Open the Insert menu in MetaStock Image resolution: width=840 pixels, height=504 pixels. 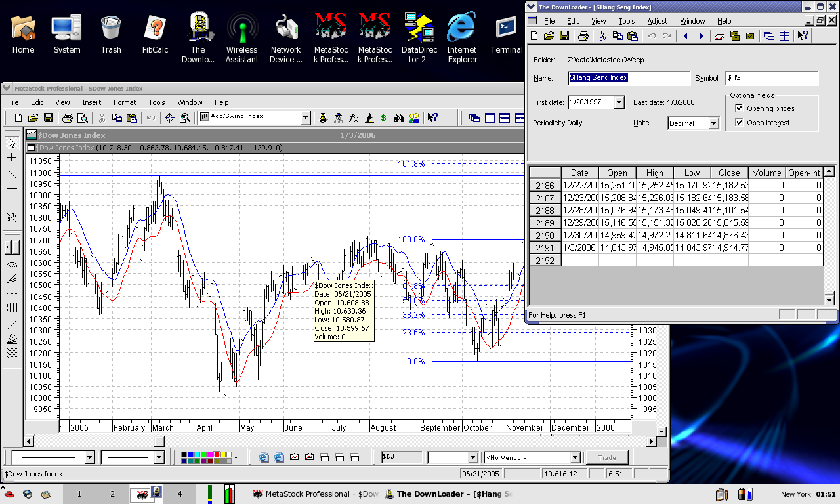coord(91,102)
